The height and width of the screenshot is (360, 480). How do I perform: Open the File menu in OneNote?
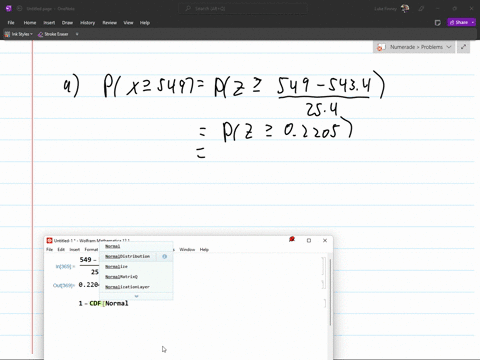pyautogui.click(x=11, y=23)
